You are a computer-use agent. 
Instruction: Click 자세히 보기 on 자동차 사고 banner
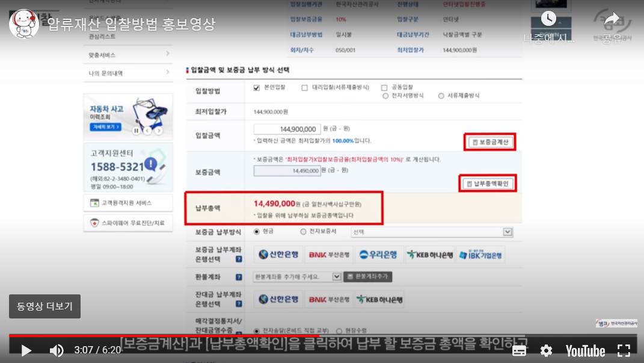pos(106,127)
